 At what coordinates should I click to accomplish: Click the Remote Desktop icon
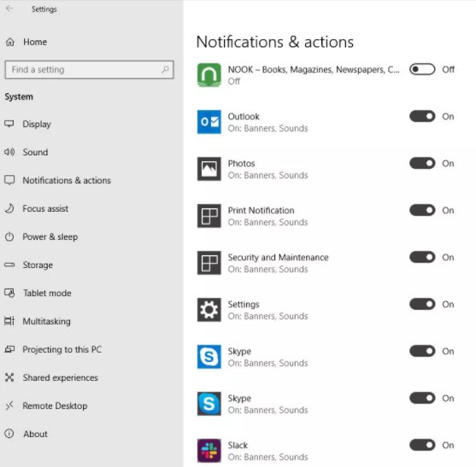(9, 406)
